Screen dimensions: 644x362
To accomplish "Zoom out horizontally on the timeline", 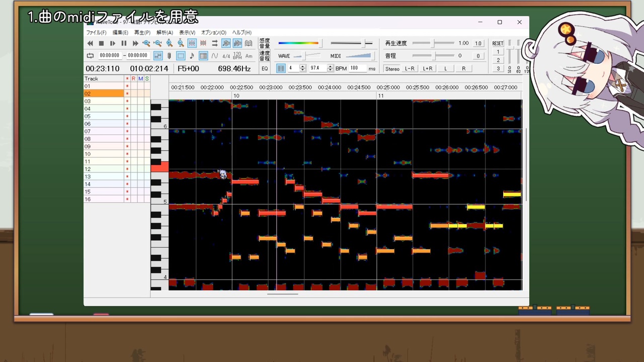I will pos(158,44).
